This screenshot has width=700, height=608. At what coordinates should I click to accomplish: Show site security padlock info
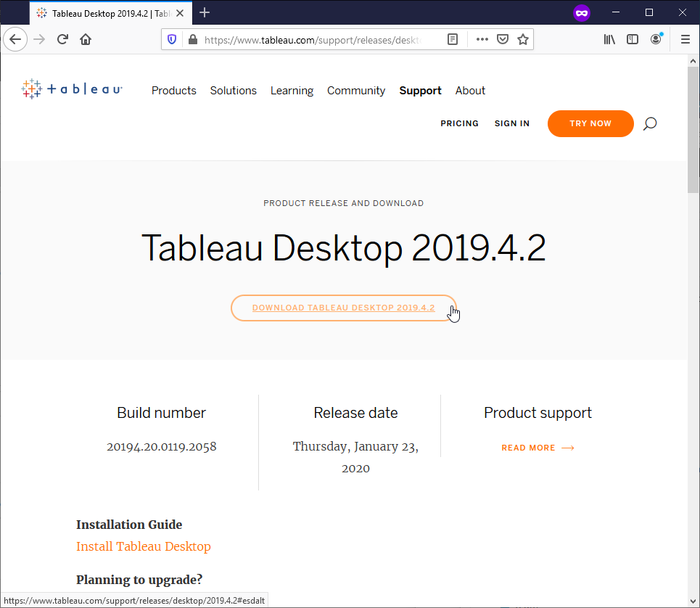[x=193, y=40]
